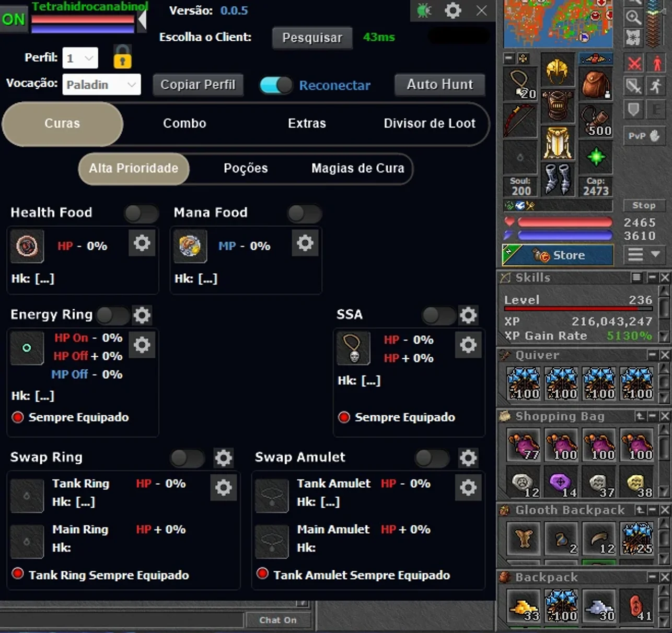This screenshot has width=672, height=633.
Task: Open gear beside the Energy Ring switch
Action: 142,315
